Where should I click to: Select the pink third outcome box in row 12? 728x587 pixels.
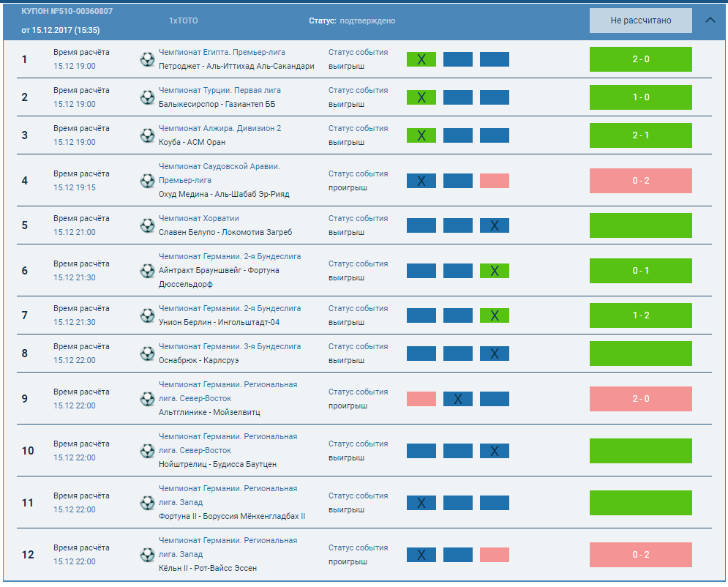click(494, 555)
